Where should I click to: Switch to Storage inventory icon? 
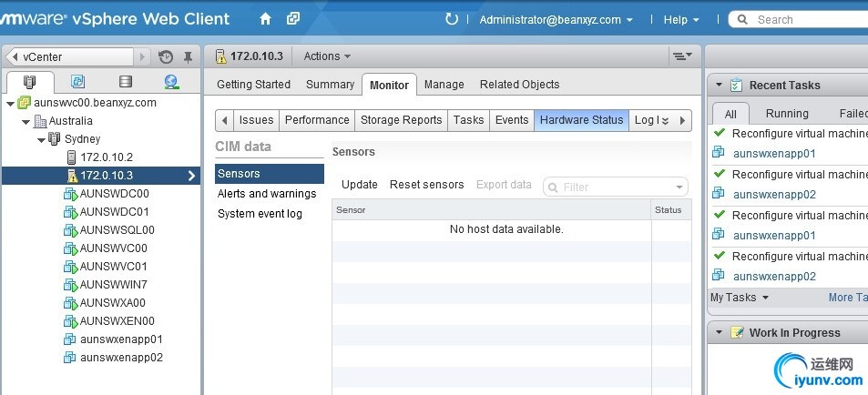click(126, 82)
